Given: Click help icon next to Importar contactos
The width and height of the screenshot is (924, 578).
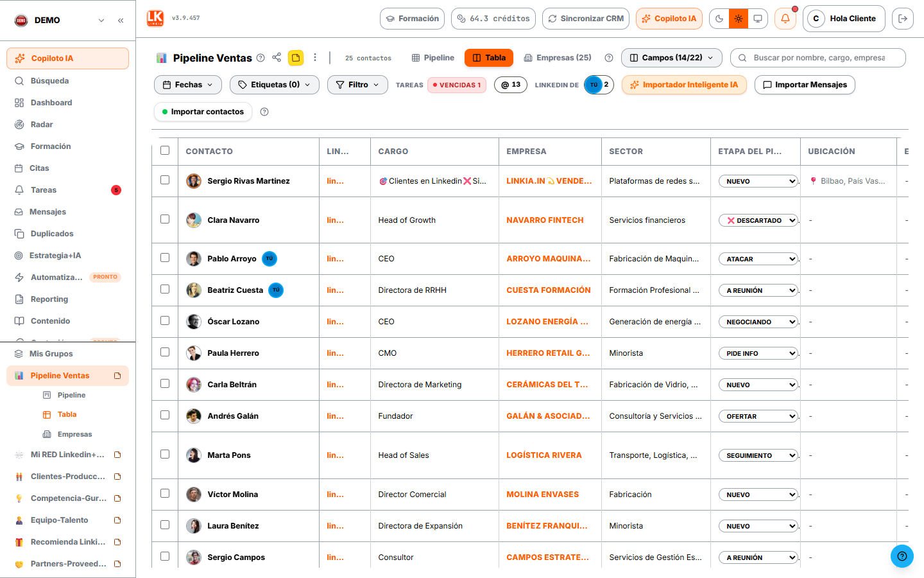Looking at the screenshot, I should [264, 112].
